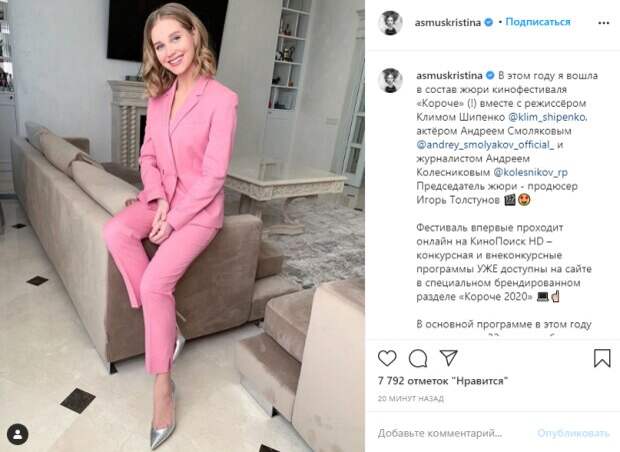620x452 pixels.
Task: Click the verified badge in the post header
Action: pos(488,23)
